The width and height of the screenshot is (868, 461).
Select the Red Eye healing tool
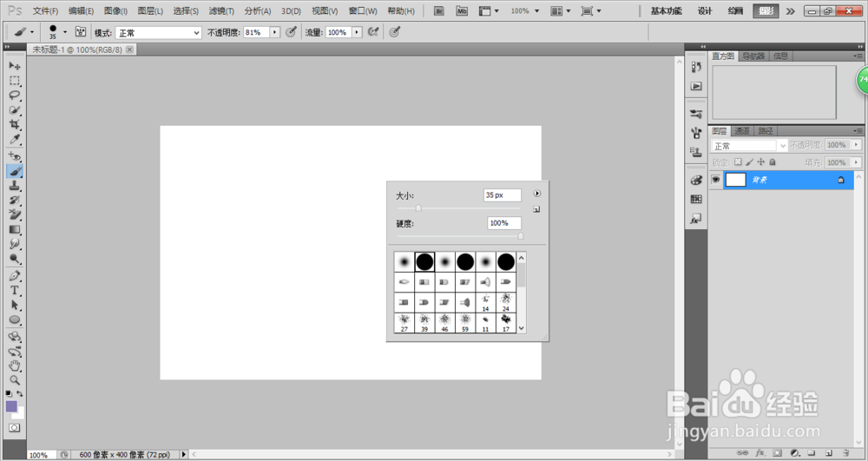click(x=15, y=156)
